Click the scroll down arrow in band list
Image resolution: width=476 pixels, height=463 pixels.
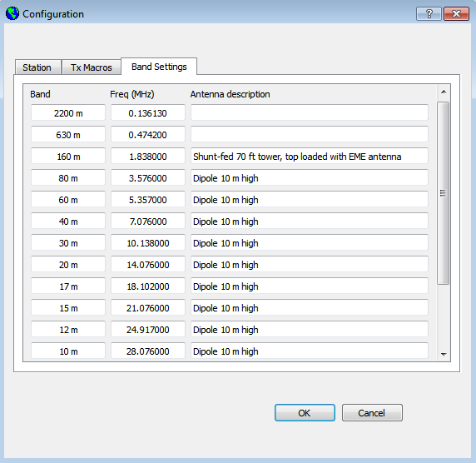444,354
